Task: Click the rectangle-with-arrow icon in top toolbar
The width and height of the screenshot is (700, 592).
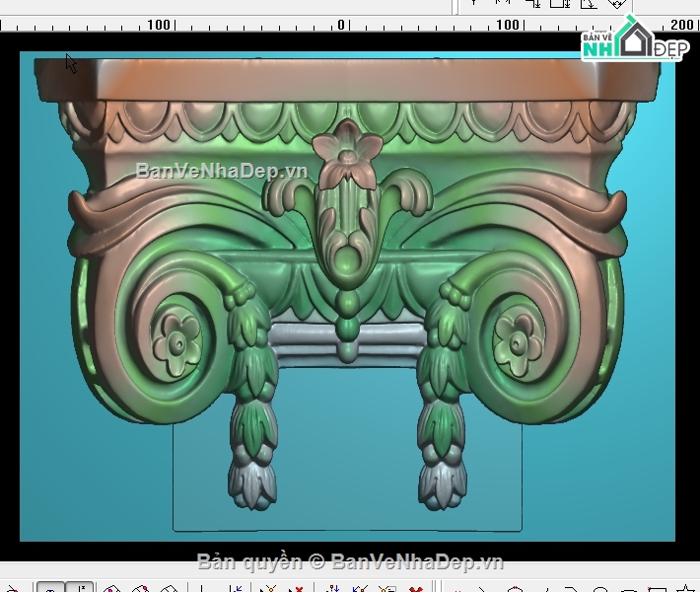Action: (x=564, y=4)
